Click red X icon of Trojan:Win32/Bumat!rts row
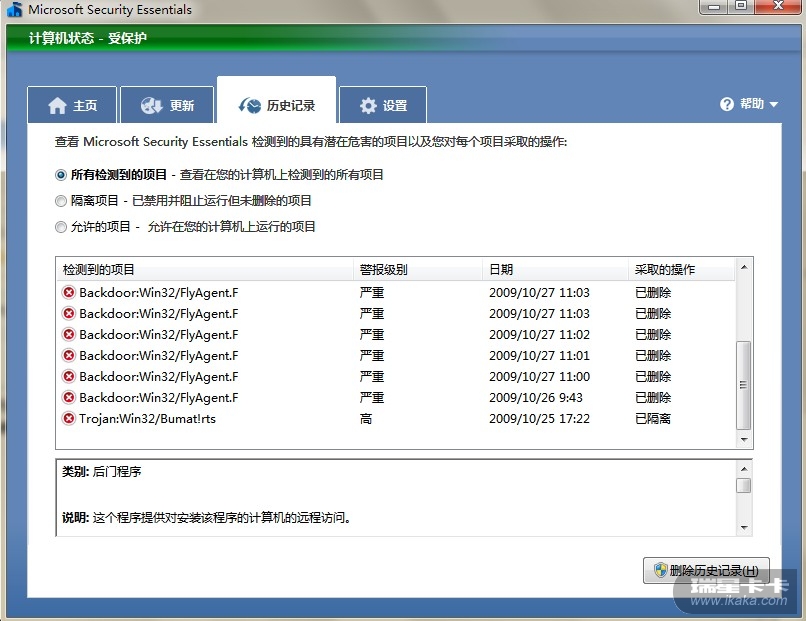806x621 pixels. pos(68,418)
